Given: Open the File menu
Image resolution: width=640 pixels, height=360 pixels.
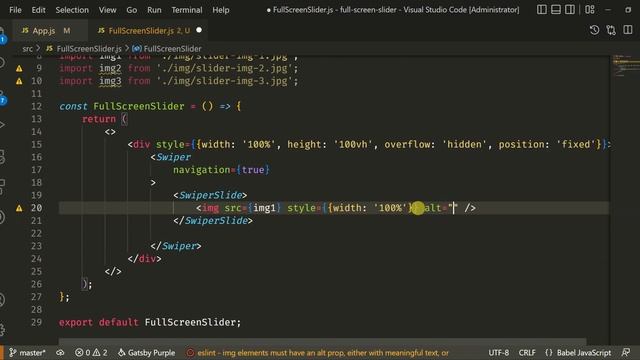Looking at the screenshot, I should [x=15, y=10].
